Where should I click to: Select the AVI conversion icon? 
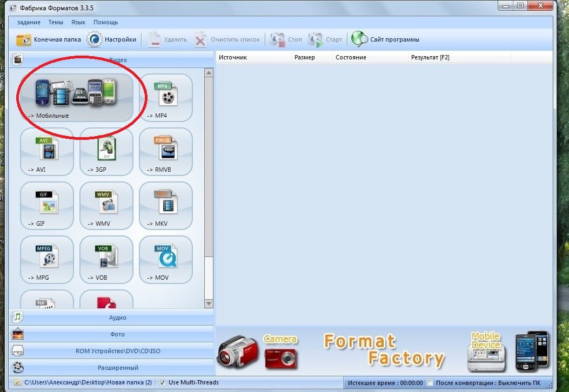tap(47, 152)
